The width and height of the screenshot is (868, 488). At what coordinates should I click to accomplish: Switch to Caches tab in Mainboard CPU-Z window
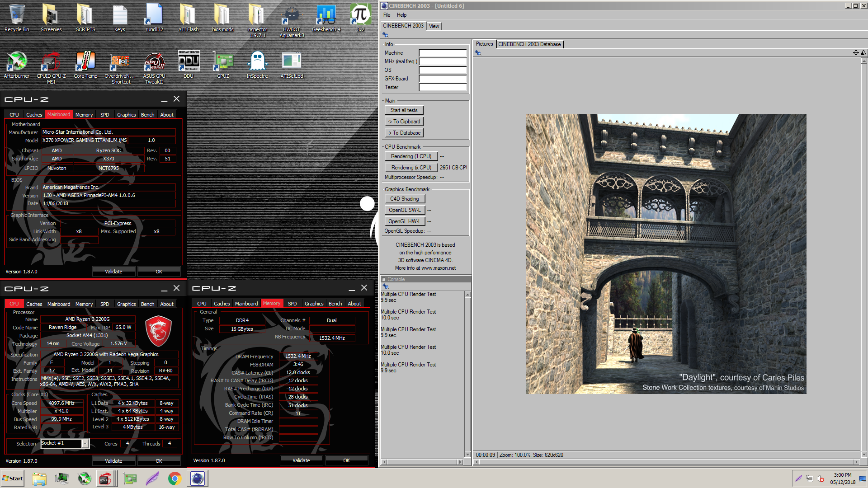34,115
